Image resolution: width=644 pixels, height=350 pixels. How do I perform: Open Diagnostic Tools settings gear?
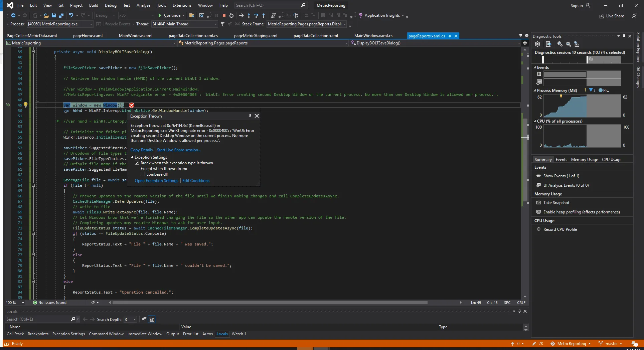(x=537, y=44)
